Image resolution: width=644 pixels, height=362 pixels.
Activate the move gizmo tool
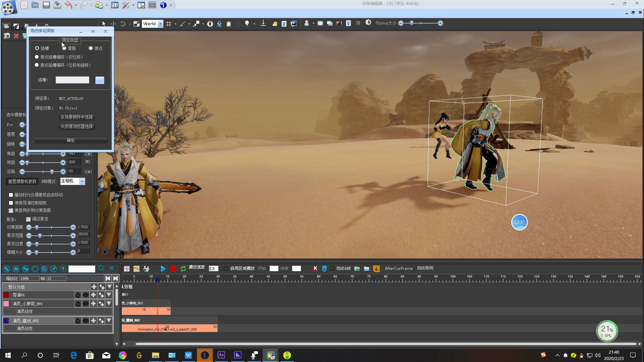[x=113, y=23]
